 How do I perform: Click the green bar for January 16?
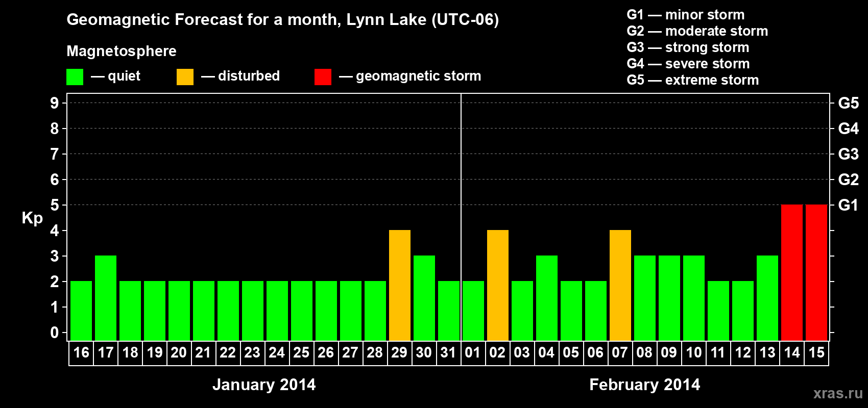click(81, 311)
